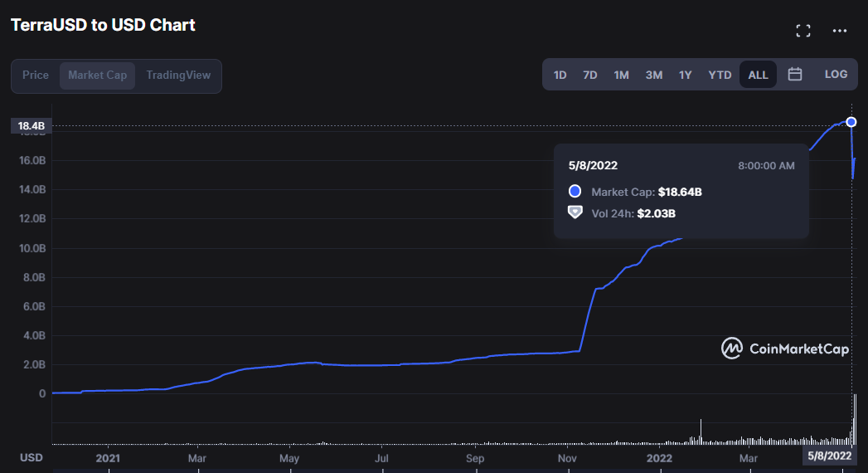The width and height of the screenshot is (868, 473).
Task: Set chart range to 1Y
Action: 686,75
